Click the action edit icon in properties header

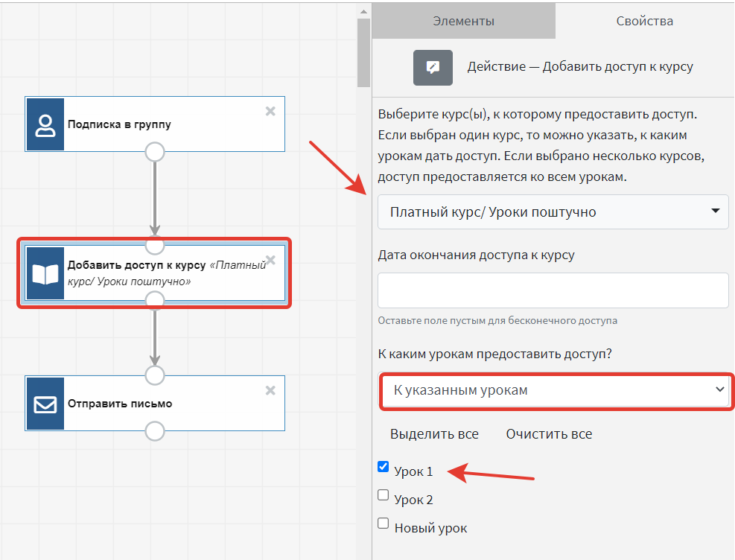point(433,67)
